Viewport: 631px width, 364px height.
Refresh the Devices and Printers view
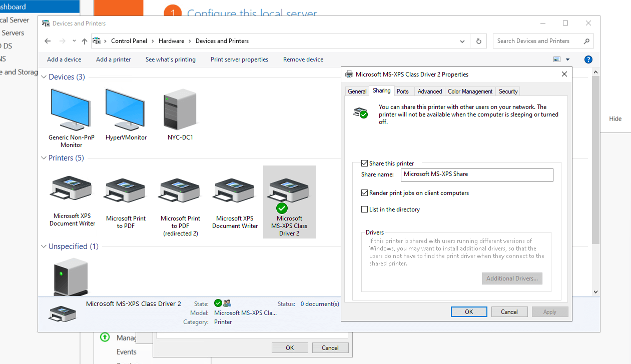coord(479,41)
